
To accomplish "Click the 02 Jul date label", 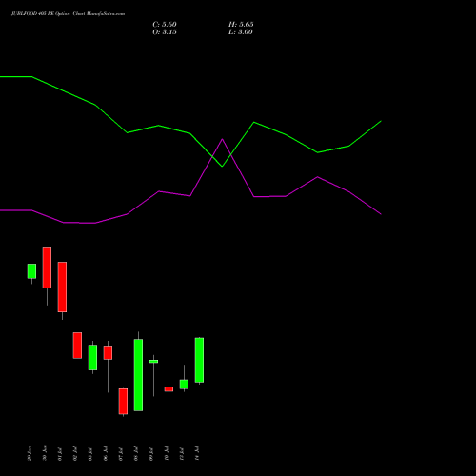I will (75, 454).
